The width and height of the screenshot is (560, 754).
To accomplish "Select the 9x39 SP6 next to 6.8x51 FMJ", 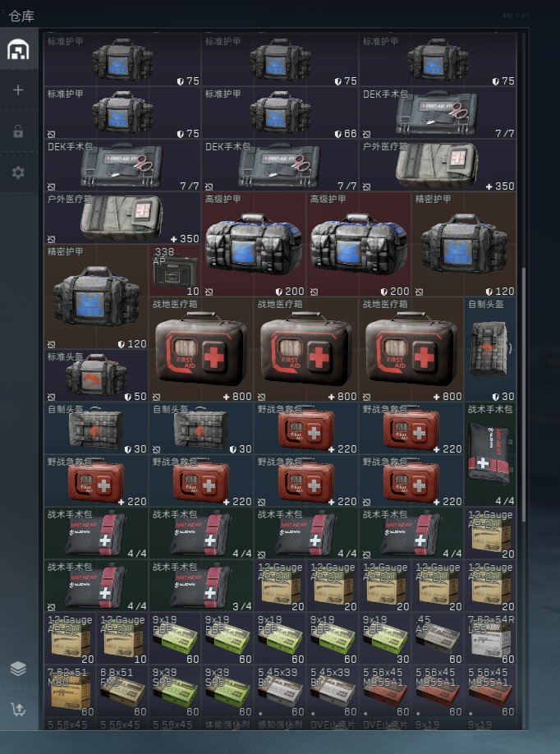I will click(175, 691).
